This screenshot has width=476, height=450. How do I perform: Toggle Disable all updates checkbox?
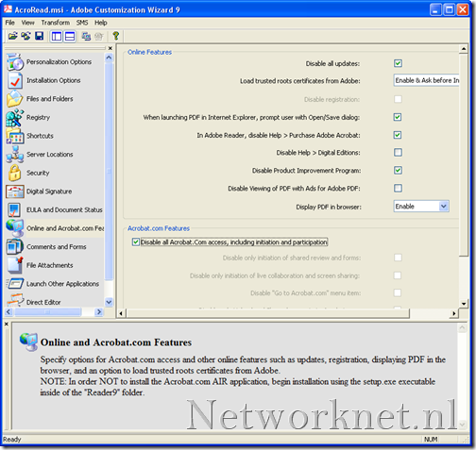pyautogui.click(x=398, y=63)
